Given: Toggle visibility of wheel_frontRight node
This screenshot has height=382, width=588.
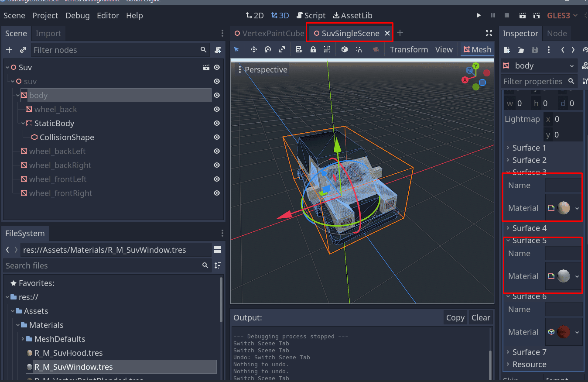Looking at the screenshot, I should 216,193.
